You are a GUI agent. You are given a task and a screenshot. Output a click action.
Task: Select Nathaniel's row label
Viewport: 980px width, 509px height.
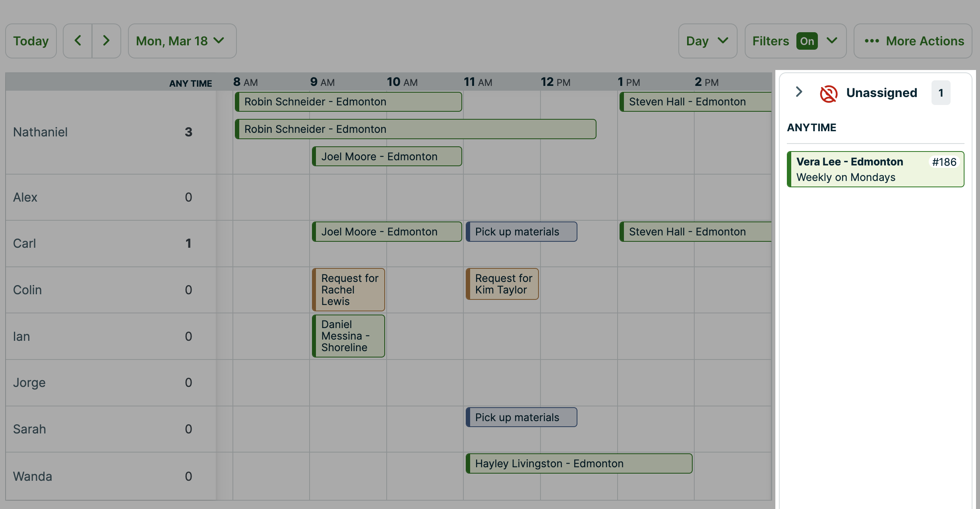point(40,132)
